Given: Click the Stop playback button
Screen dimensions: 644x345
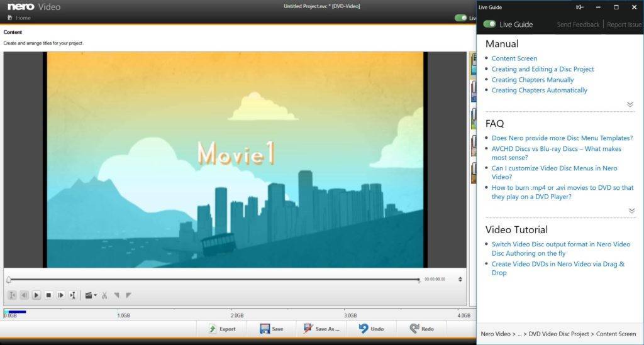Looking at the screenshot, I should pos(48,295).
